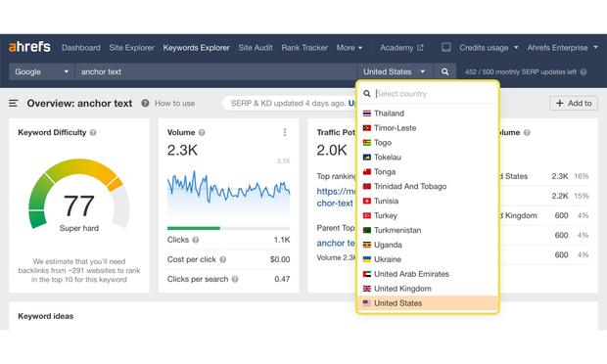Collapse the United States country dropdown
Image resolution: width=607 pixels, height=364 pixels.
coord(395,71)
